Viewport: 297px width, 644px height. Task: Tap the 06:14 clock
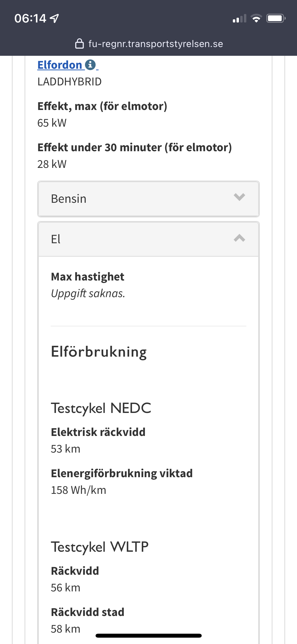pos(30,19)
